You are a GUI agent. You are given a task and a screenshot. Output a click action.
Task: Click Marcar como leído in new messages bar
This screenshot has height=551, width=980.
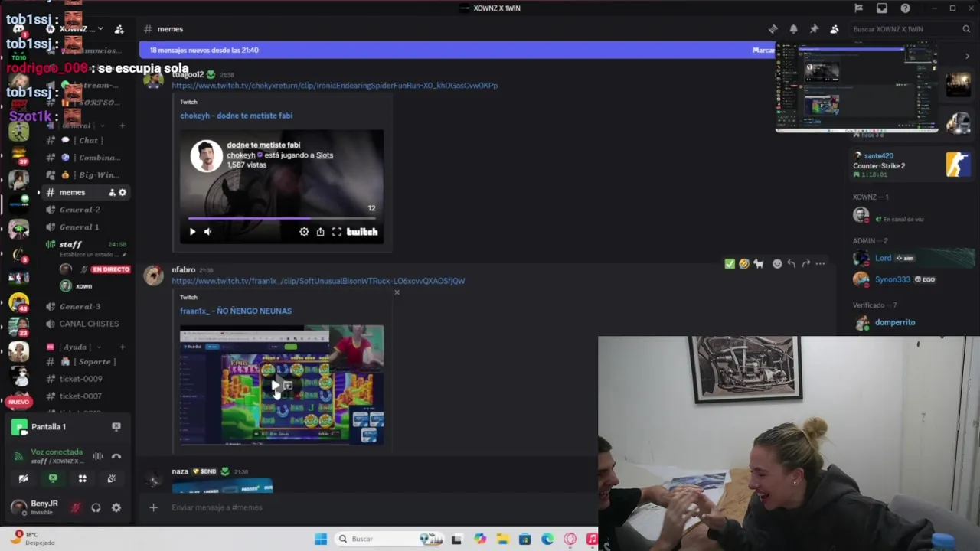763,50
